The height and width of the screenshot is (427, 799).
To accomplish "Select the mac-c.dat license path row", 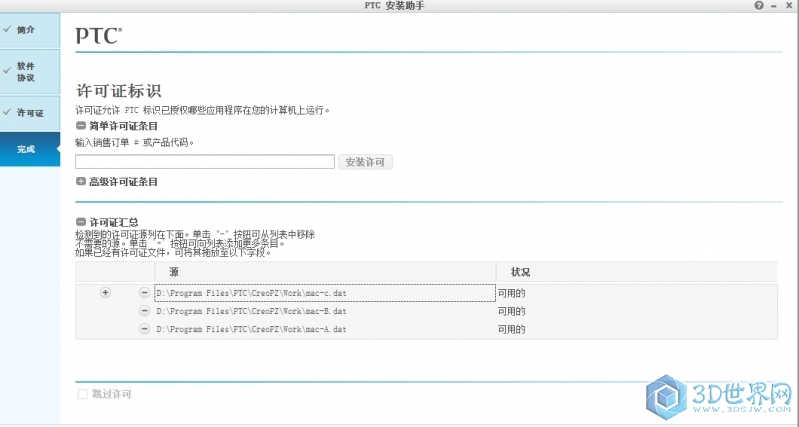I will coord(325,293).
